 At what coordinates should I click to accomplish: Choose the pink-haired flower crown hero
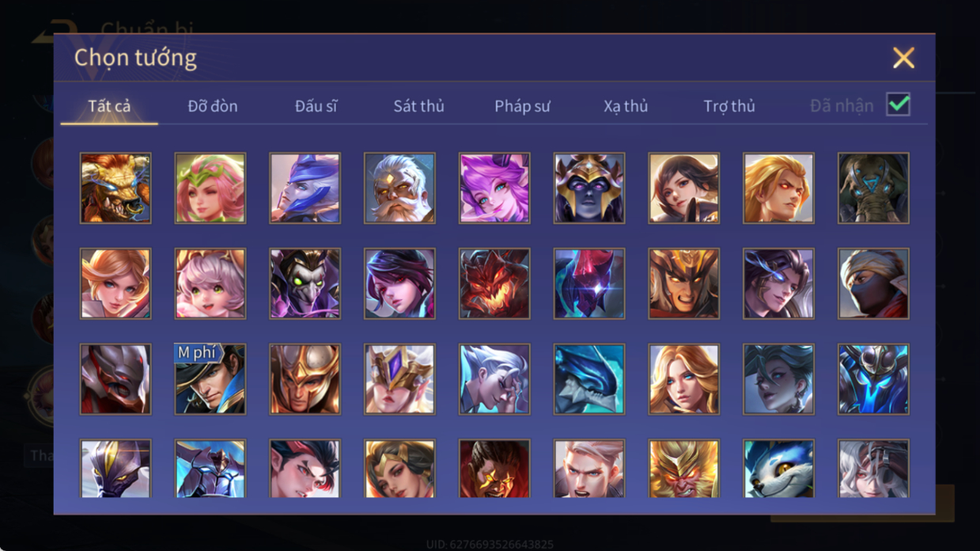tap(210, 188)
